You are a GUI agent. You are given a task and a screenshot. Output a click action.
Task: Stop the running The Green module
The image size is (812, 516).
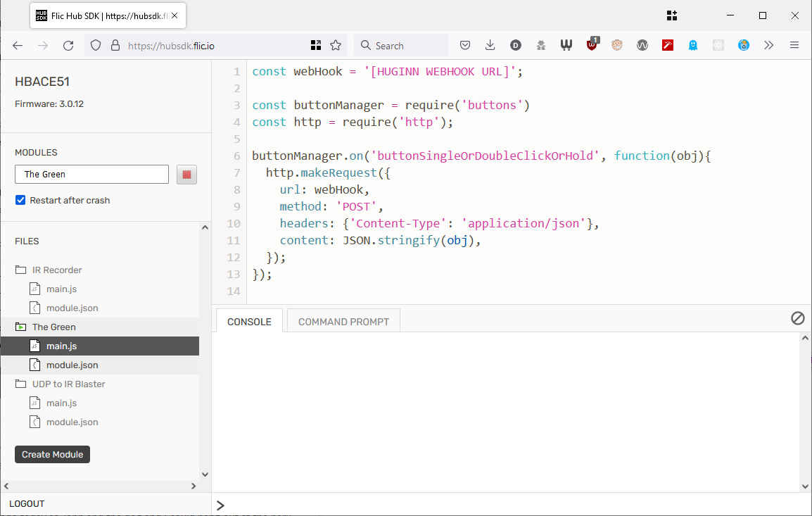186,175
